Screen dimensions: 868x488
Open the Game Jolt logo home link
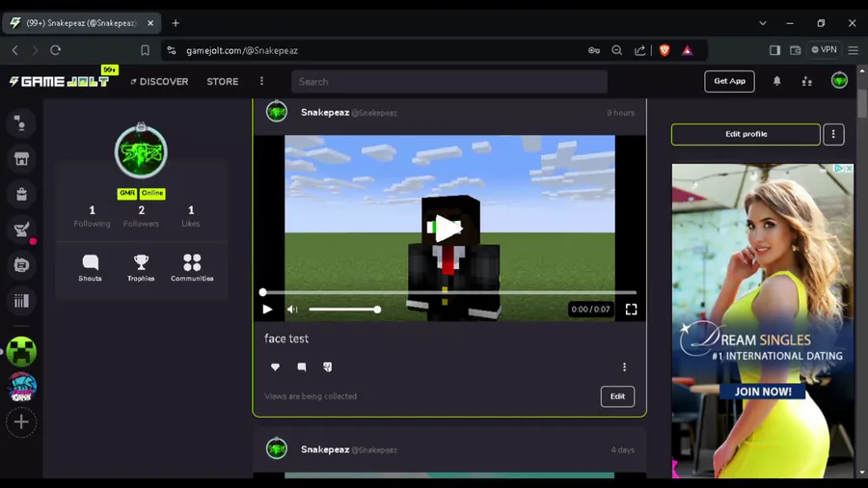59,81
